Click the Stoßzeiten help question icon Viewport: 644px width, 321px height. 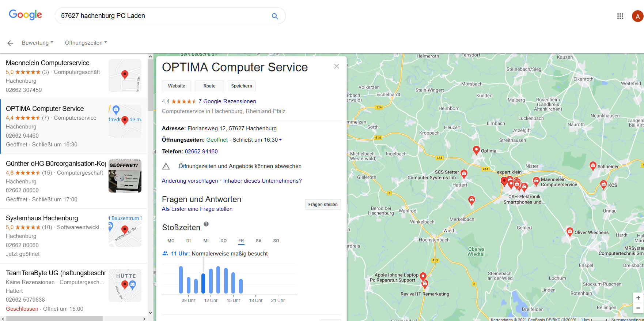[206, 224]
